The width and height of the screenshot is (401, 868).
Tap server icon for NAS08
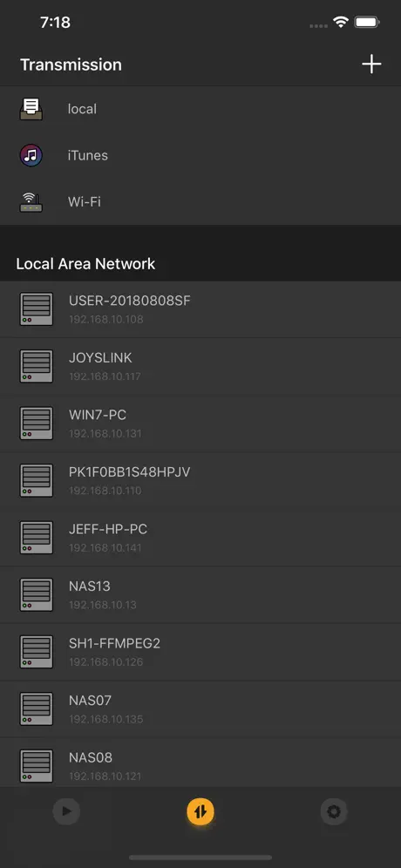(37, 767)
